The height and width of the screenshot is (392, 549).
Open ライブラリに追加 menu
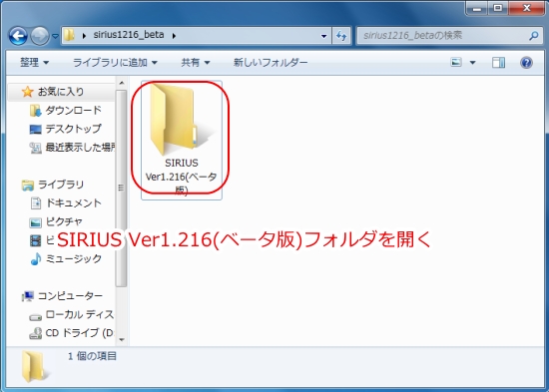[x=115, y=63]
